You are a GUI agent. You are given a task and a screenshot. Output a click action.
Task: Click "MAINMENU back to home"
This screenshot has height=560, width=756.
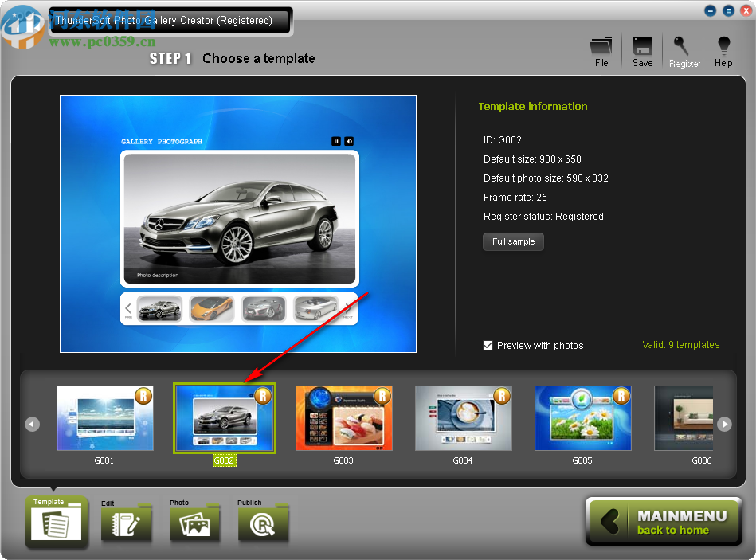coord(663,522)
